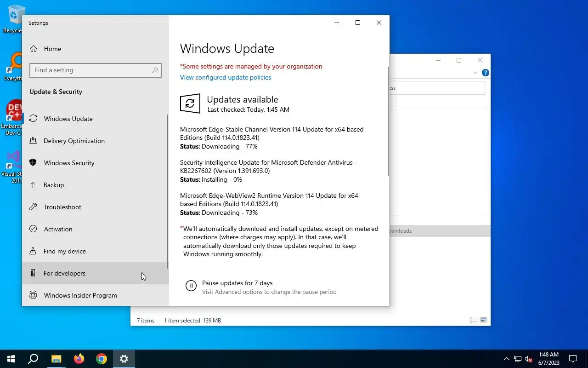Open File Explorer from the taskbar
The width and height of the screenshot is (588, 368).
(x=56, y=359)
